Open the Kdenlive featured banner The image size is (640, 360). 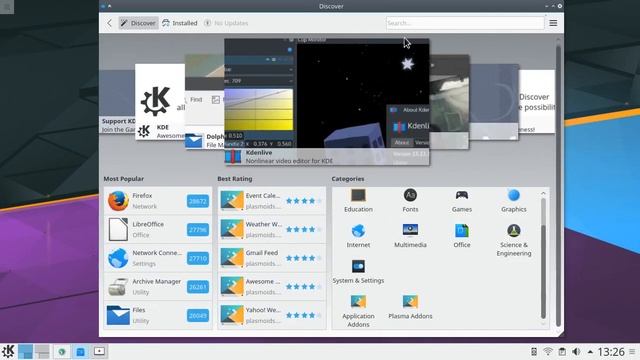327,102
